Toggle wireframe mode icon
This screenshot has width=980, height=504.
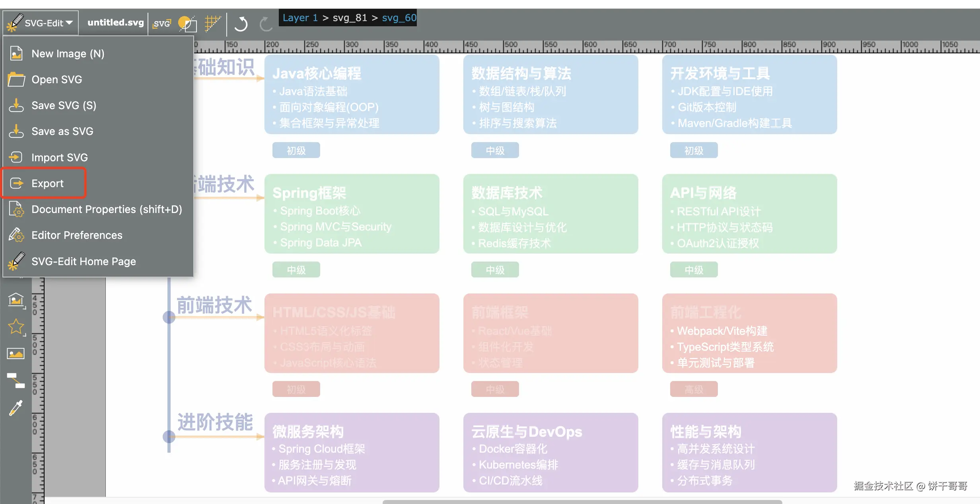coord(187,23)
